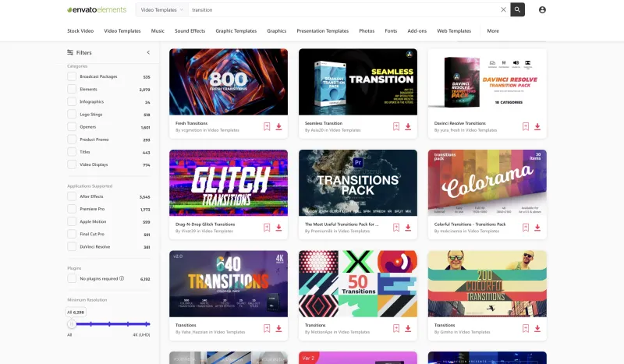
Task: Clear the search field with X
Action: click(x=503, y=9)
